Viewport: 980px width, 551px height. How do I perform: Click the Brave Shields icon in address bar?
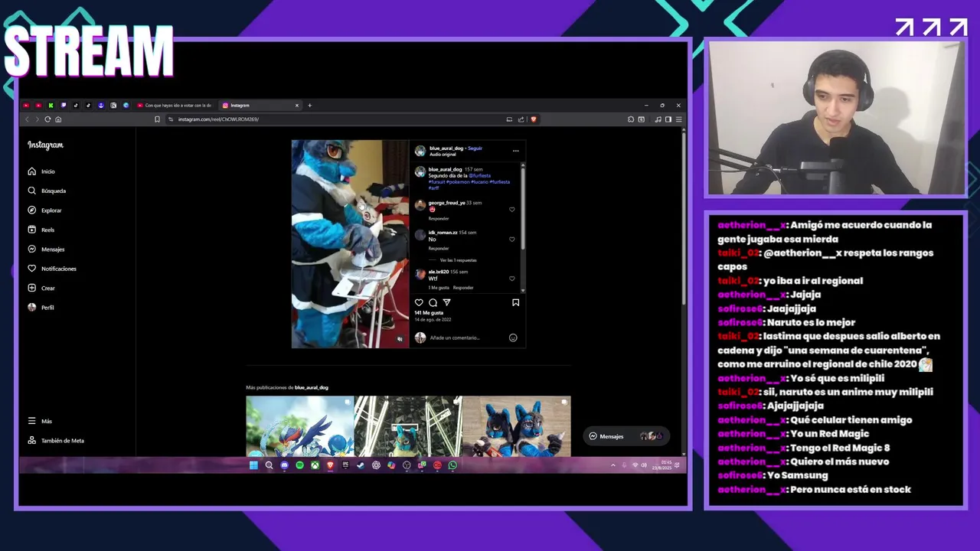pos(534,119)
